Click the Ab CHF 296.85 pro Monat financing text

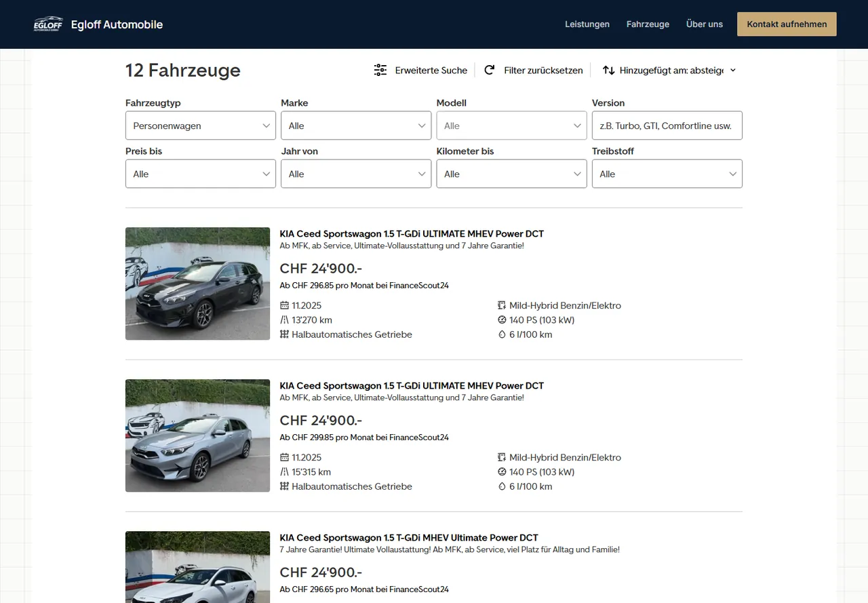coord(364,286)
